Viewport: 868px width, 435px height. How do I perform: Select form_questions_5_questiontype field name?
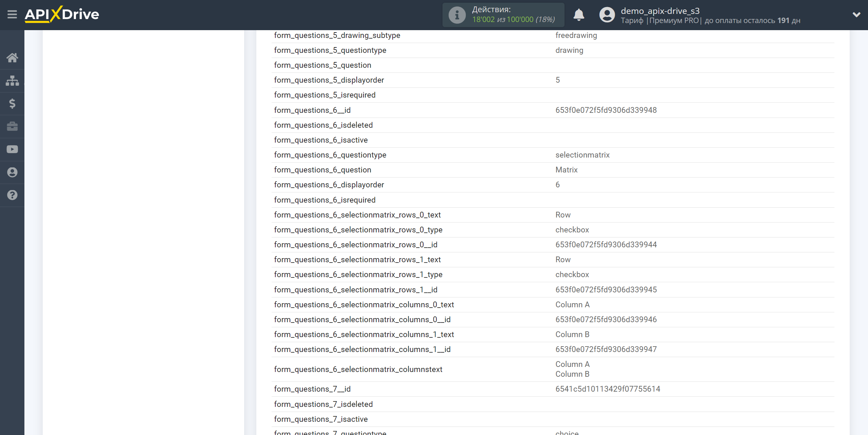[330, 50]
